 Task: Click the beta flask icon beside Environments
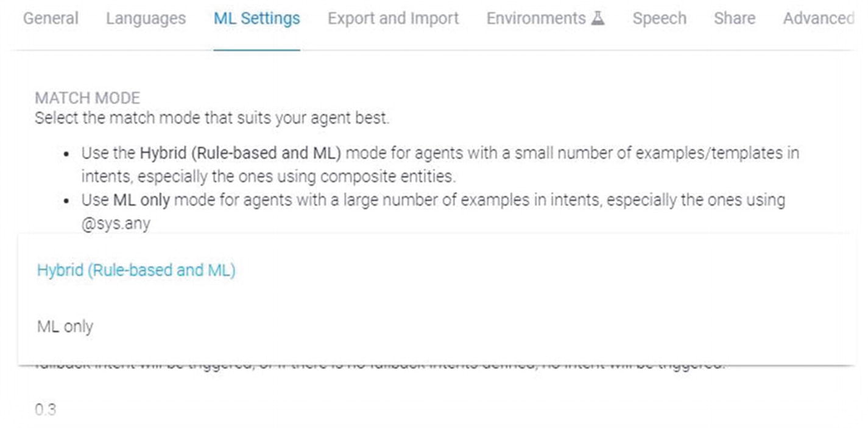(598, 18)
